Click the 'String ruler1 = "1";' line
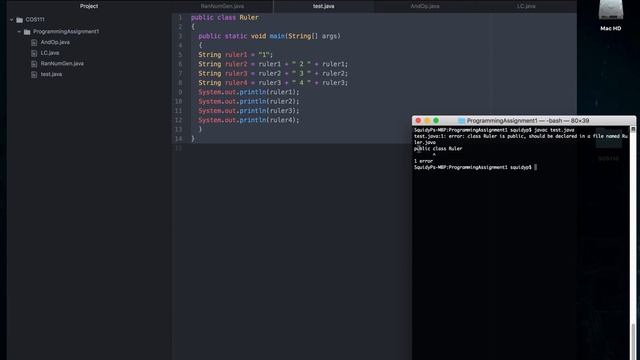640x360 pixels. 236,55
